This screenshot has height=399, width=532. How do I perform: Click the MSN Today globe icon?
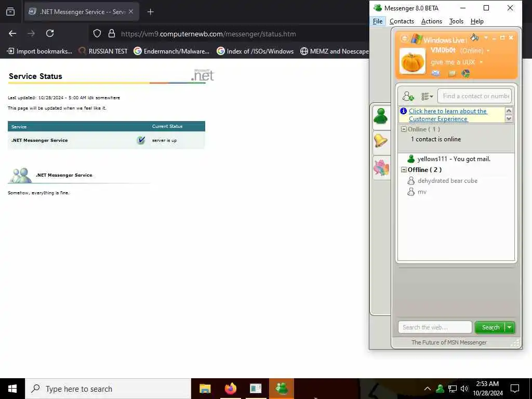[466, 73]
